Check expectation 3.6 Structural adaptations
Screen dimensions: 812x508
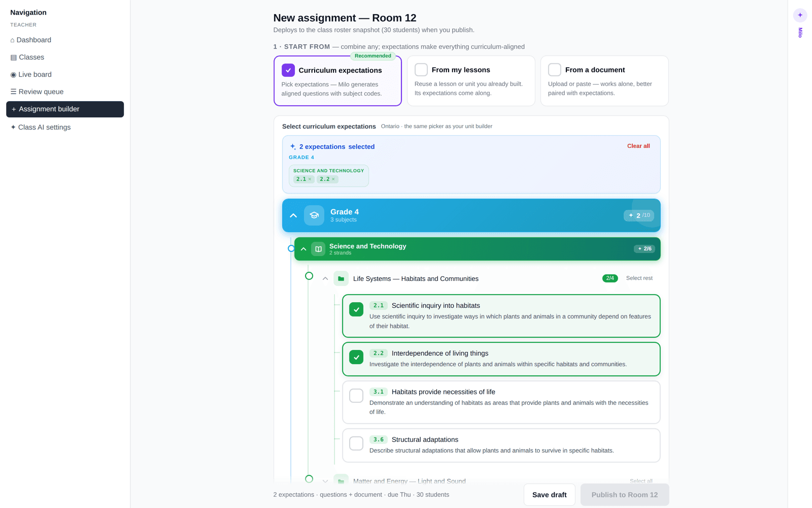[356, 443]
